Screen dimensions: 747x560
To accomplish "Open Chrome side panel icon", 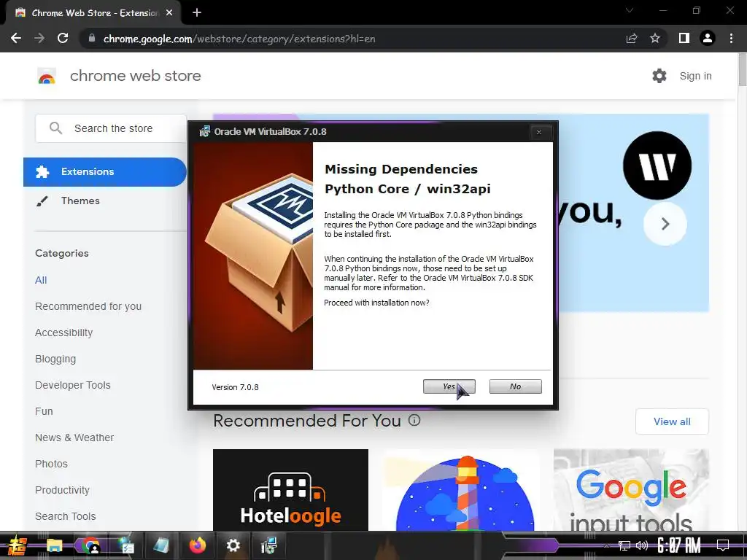I will coord(684,39).
